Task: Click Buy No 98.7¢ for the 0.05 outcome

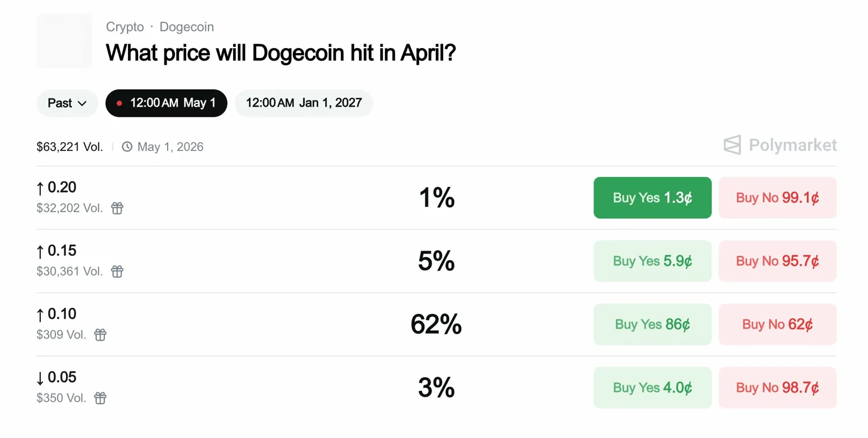Action: (x=777, y=387)
